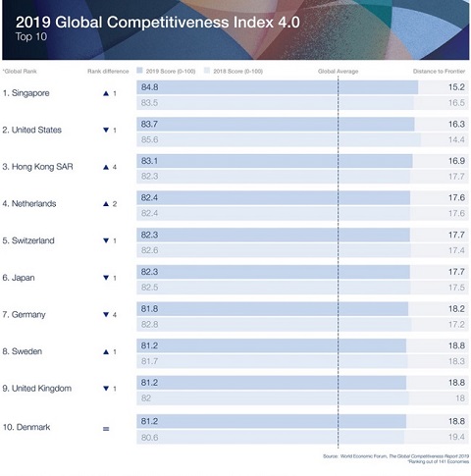
Task: Click Germany's downward rank triangle
Action: (x=106, y=314)
